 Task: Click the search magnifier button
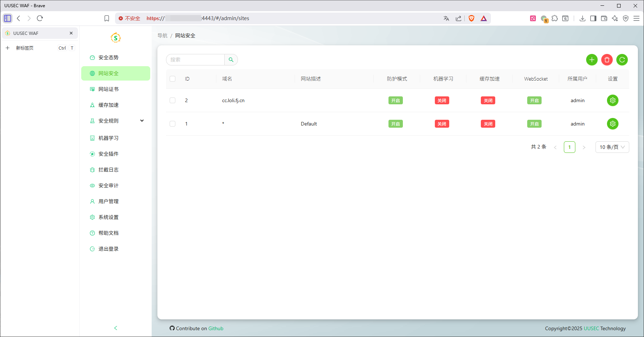click(x=231, y=60)
